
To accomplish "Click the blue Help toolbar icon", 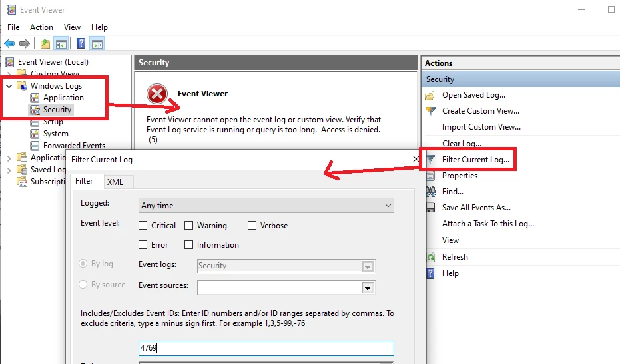I will click(x=81, y=43).
